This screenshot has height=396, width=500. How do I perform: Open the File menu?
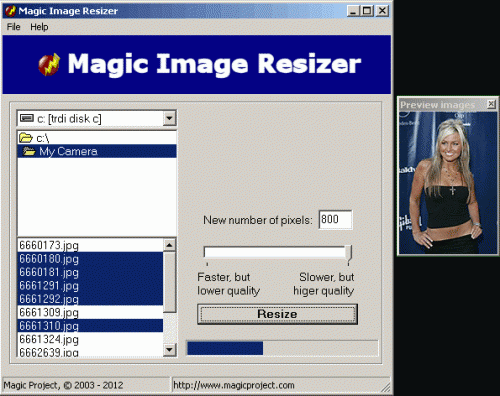point(14,27)
